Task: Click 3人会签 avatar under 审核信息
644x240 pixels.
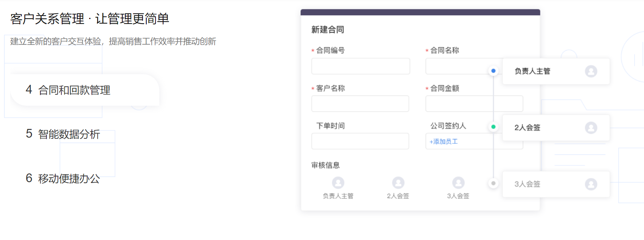Action: (x=458, y=183)
